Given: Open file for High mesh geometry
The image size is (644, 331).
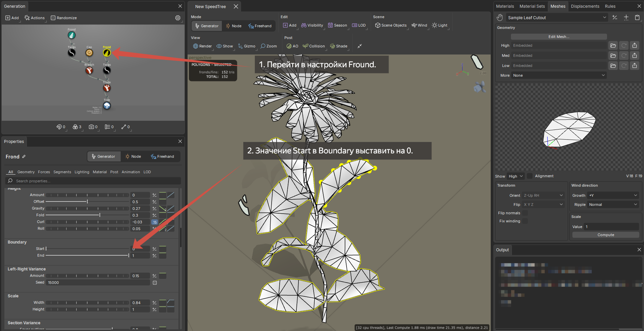Looking at the screenshot, I should tap(613, 45).
